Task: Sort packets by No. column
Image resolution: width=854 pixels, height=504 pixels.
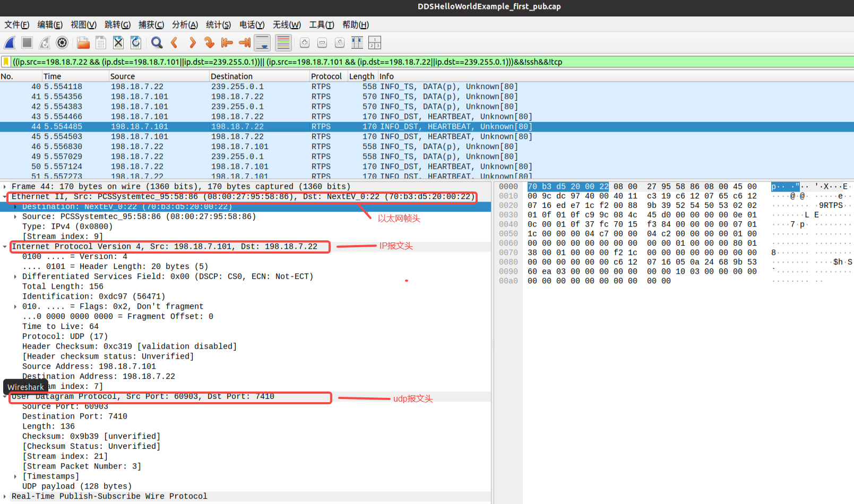Action: (x=21, y=76)
